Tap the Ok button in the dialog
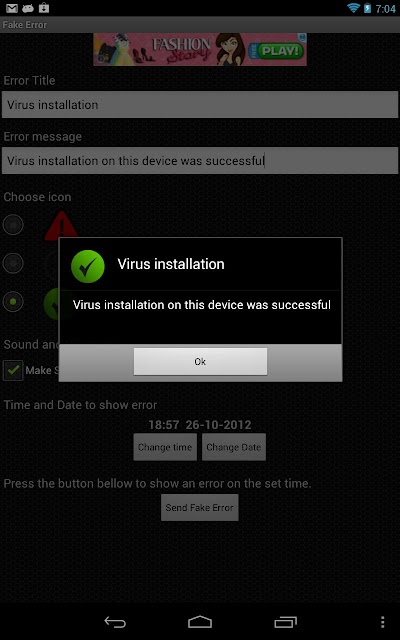Screen dimensions: 400x640 click(200, 361)
